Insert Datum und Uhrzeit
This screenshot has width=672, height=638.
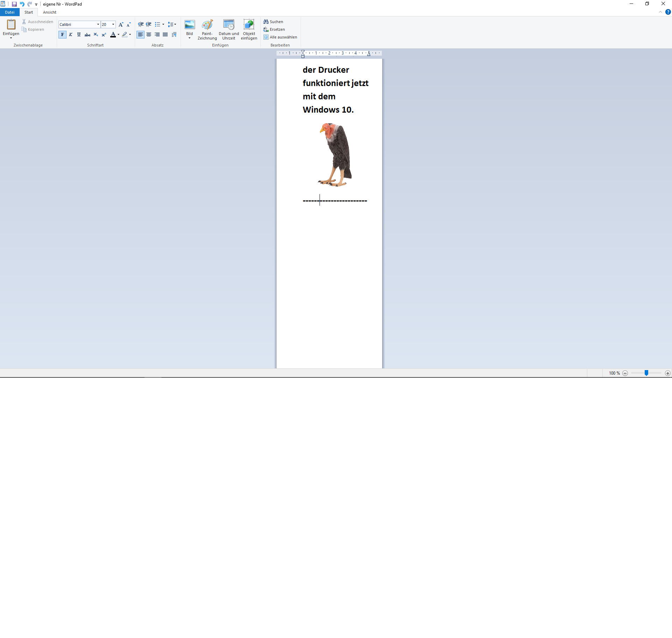click(229, 30)
